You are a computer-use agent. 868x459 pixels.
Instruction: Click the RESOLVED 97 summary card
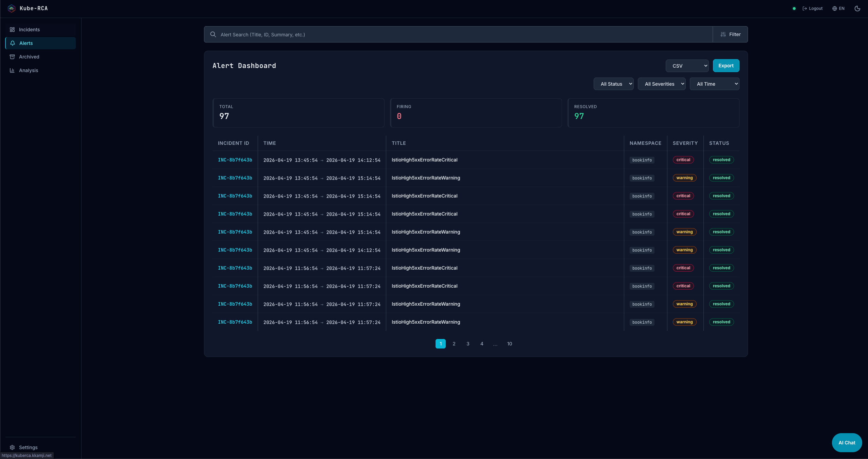coord(653,113)
